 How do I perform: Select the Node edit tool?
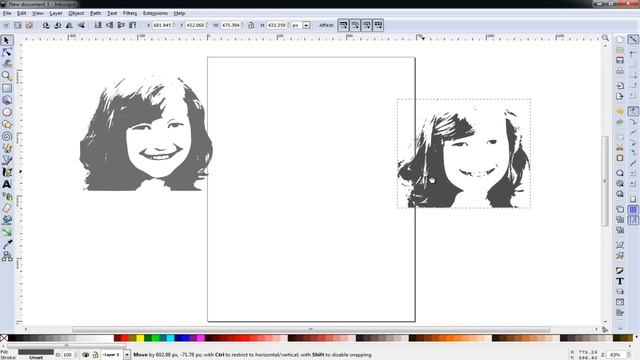7,52
